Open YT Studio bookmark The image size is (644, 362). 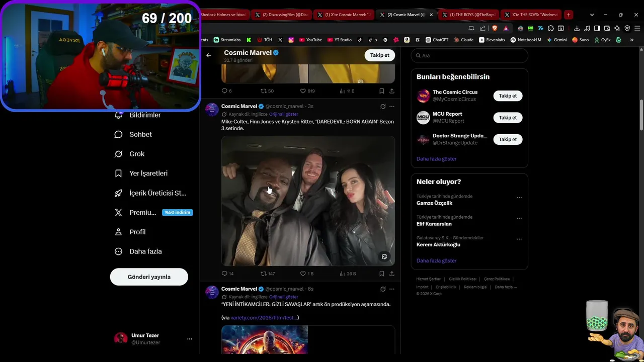[339, 40]
